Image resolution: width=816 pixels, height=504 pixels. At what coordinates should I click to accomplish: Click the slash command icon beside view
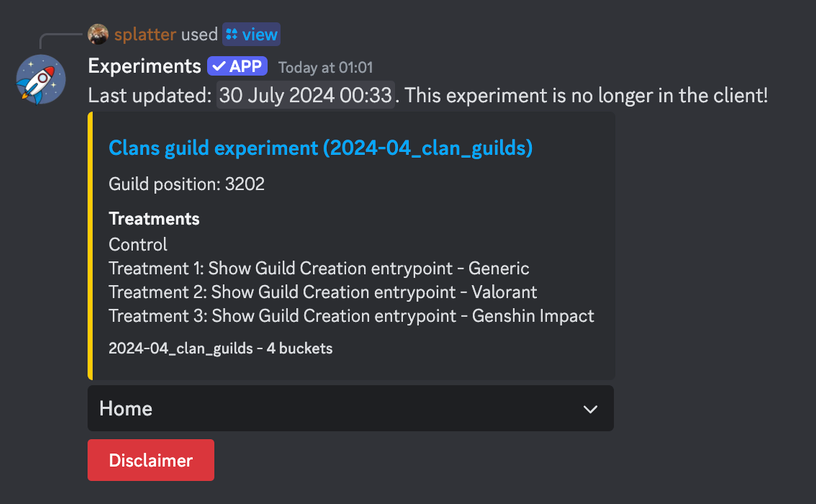(x=232, y=34)
